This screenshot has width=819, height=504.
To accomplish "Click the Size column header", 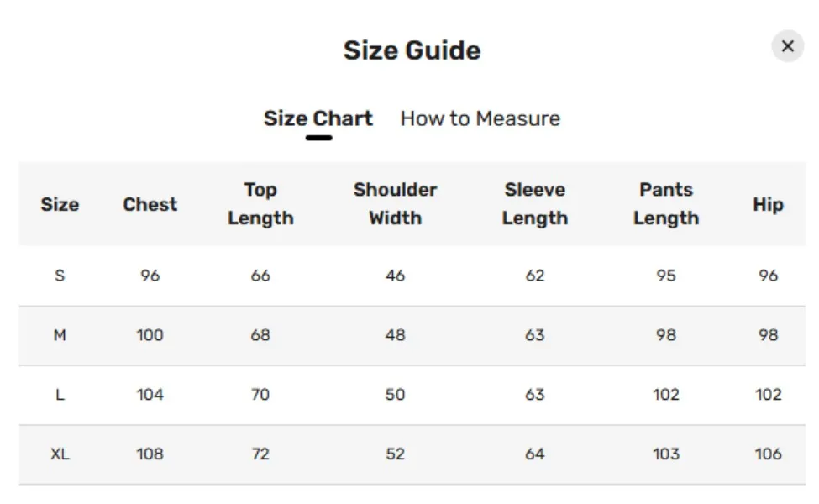I will (60, 204).
